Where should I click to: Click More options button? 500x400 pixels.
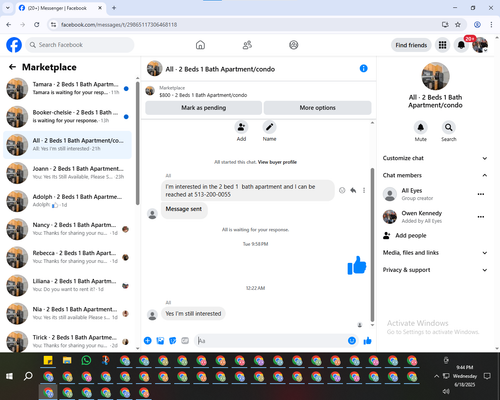point(318,108)
